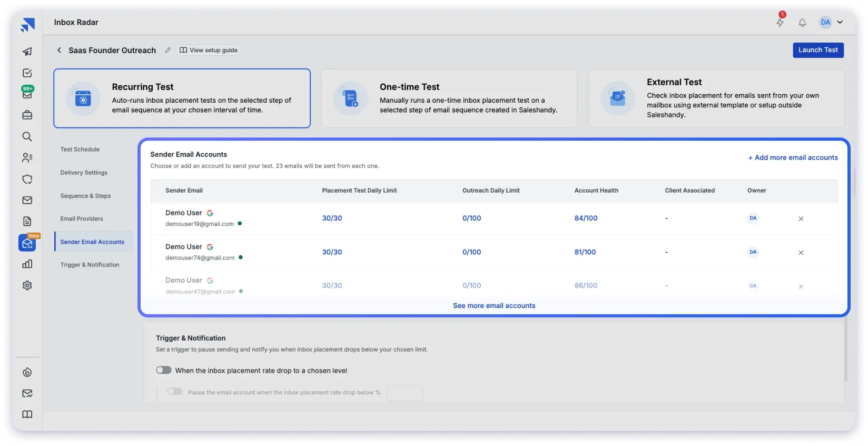Image resolution: width=868 pixels, height=446 pixels.
Task: Open the bar chart reports icon
Action: (27, 264)
